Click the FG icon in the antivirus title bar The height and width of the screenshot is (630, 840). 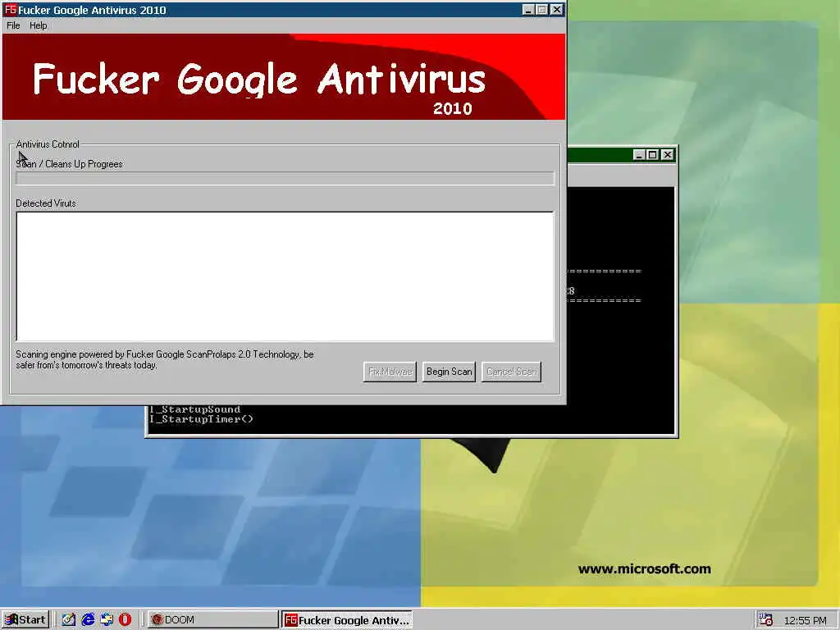pyautogui.click(x=10, y=10)
